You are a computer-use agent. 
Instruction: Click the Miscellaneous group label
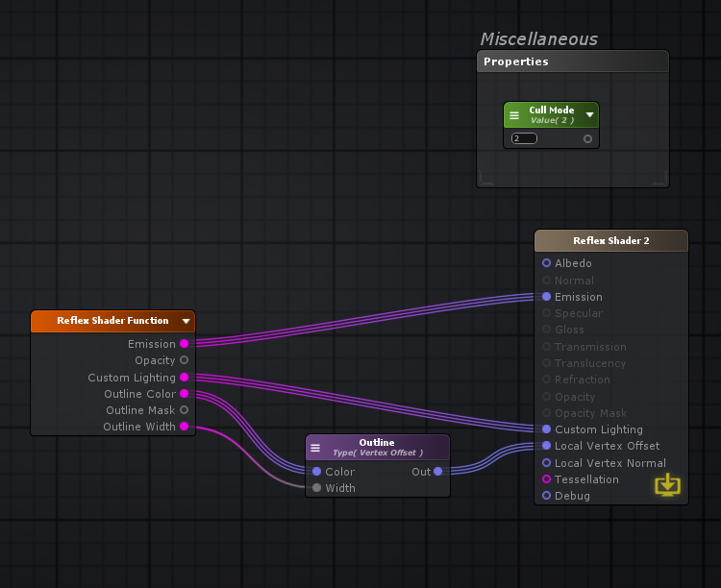point(538,39)
